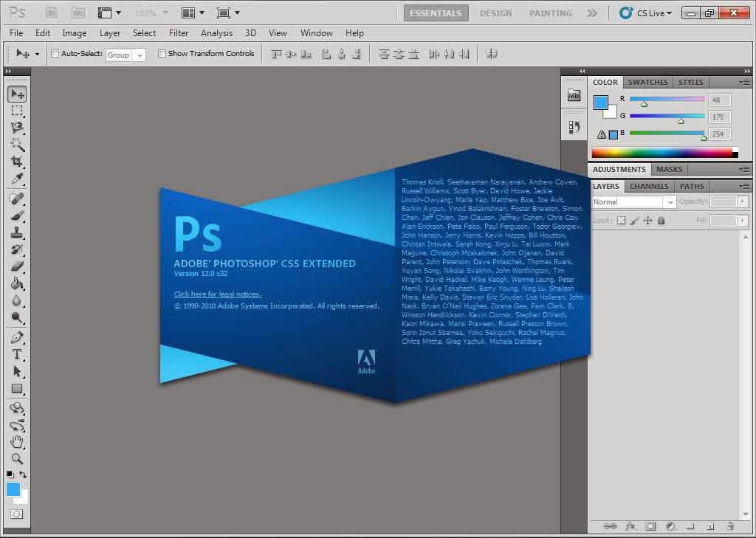
Task: Toggle lock all
Action: pos(661,221)
